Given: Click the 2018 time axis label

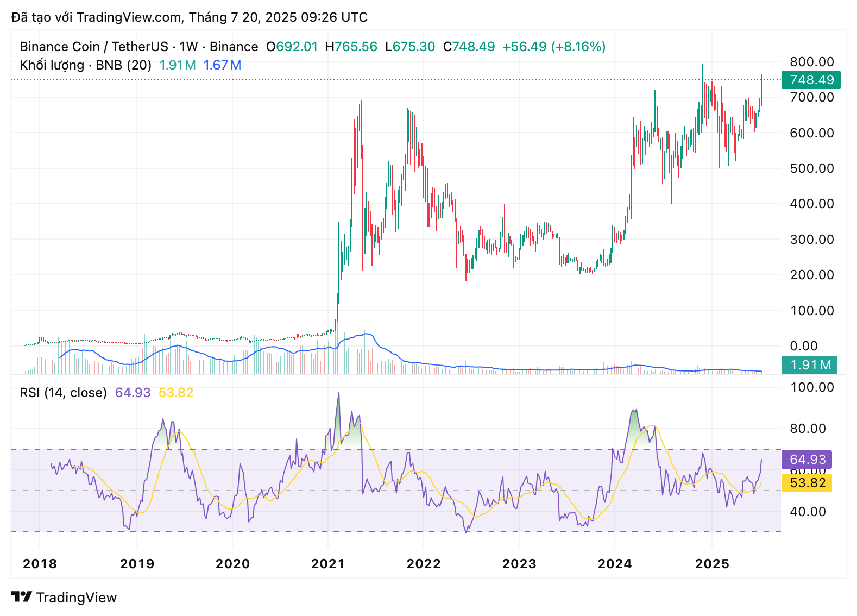Looking at the screenshot, I should (40, 564).
